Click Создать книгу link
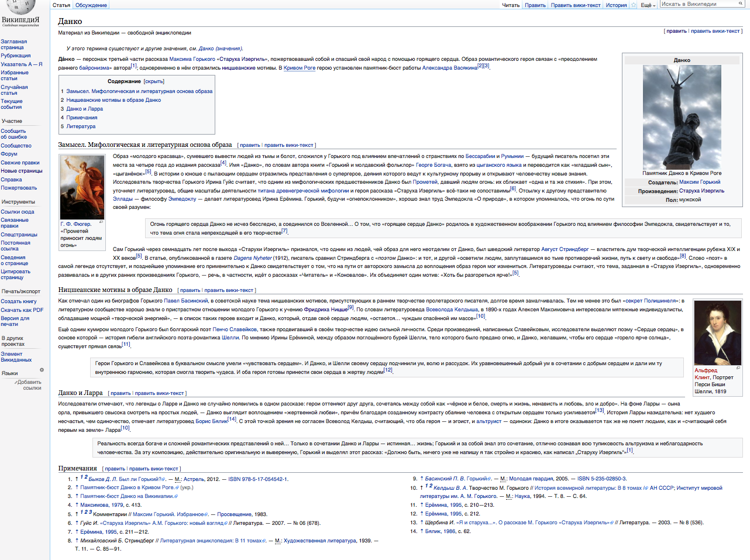Screen dimensions: 750x560 (x=19, y=301)
